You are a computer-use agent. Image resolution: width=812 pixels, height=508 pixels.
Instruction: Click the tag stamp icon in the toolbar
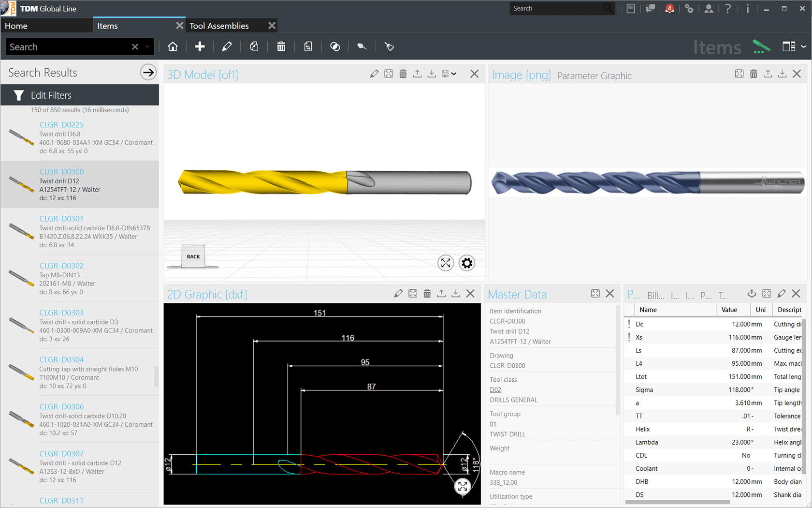[362, 46]
